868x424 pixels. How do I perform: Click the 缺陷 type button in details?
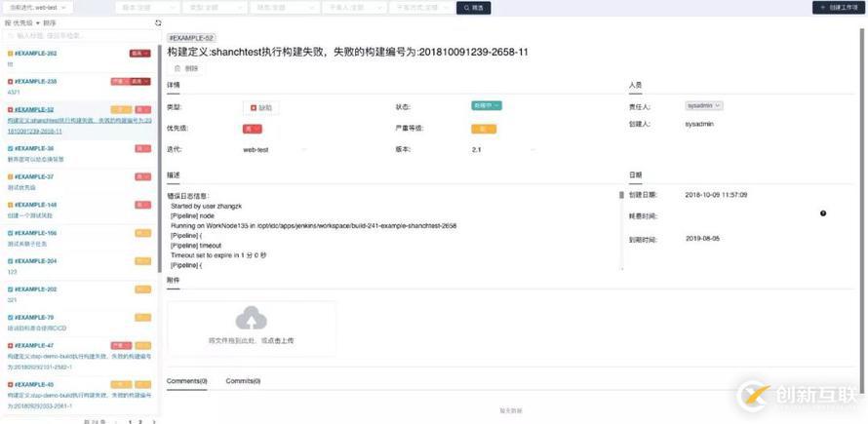(261, 108)
